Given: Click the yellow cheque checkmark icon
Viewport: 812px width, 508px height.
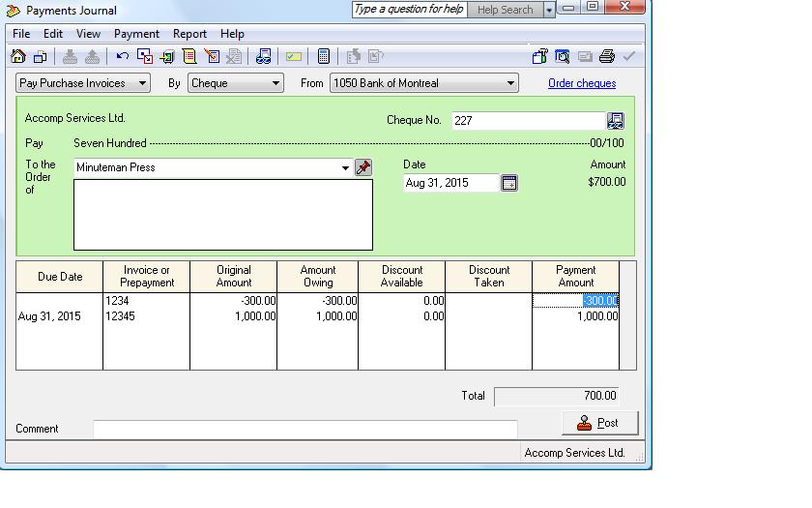Looking at the screenshot, I should [294, 56].
